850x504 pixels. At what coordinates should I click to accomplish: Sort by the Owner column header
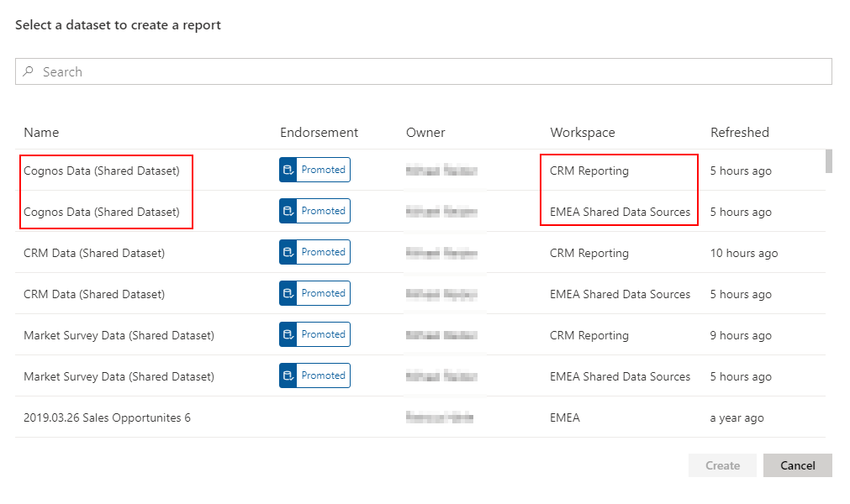(x=425, y=133)
